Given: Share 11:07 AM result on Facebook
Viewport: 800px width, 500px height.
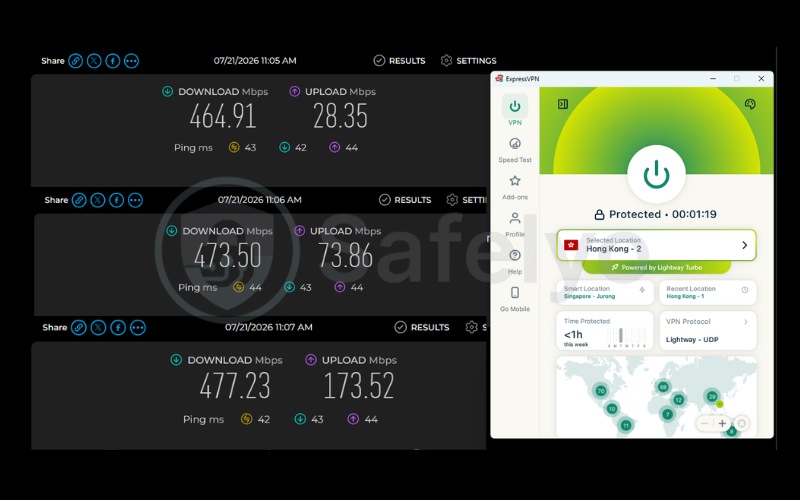Looking at the screenshot, I should click(118, 328).
